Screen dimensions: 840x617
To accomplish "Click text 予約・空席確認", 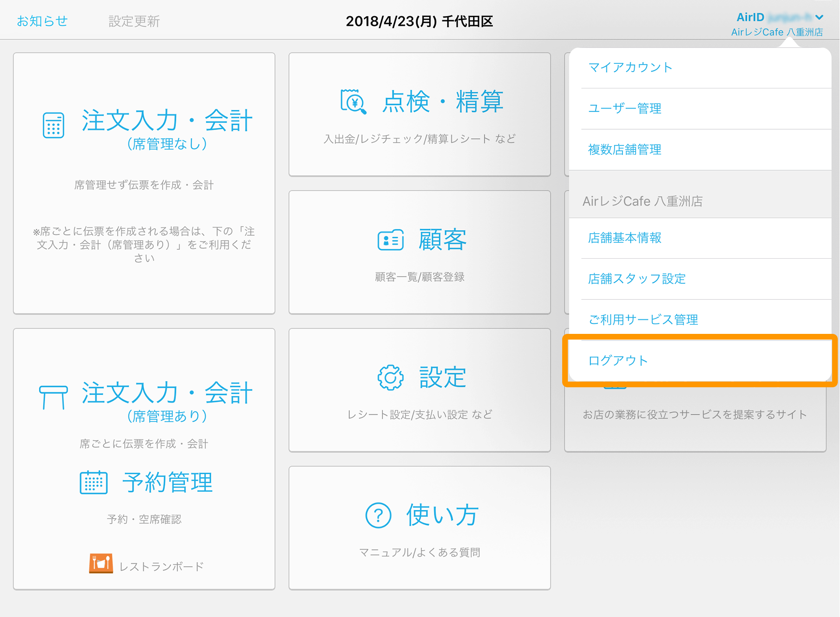I will click(x=144, y=519).
